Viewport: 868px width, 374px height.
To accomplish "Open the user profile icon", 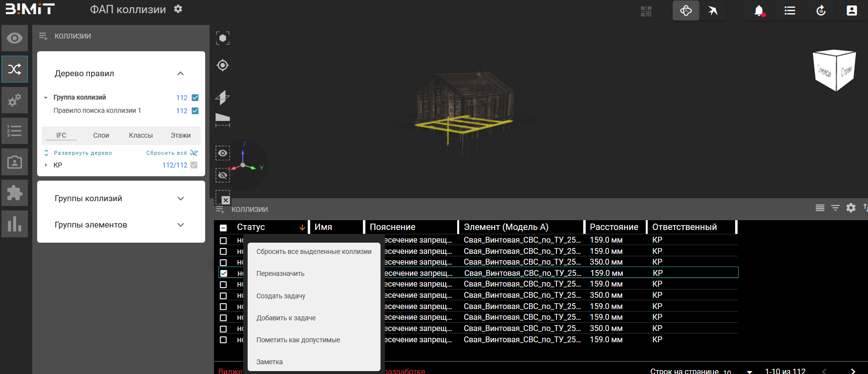I will click(851, 11).
